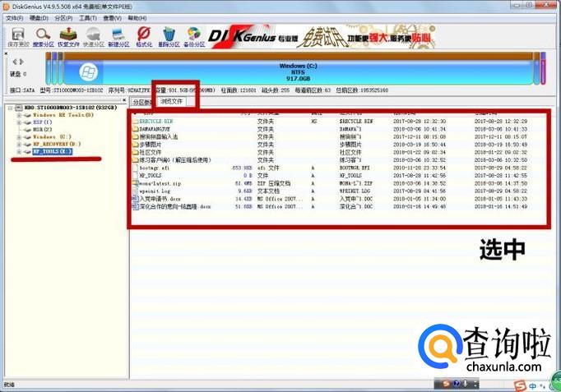Expand the Windows (C:) tree node
Viewport: 561px width, 392px height.
pyautogui.click(x=19, y=137)
